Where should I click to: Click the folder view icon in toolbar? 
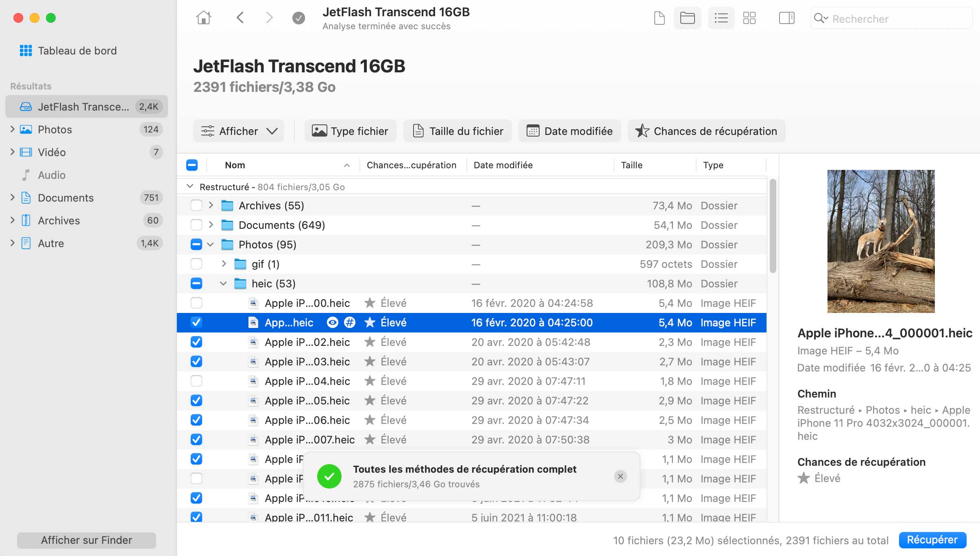(x=687, y=18)
